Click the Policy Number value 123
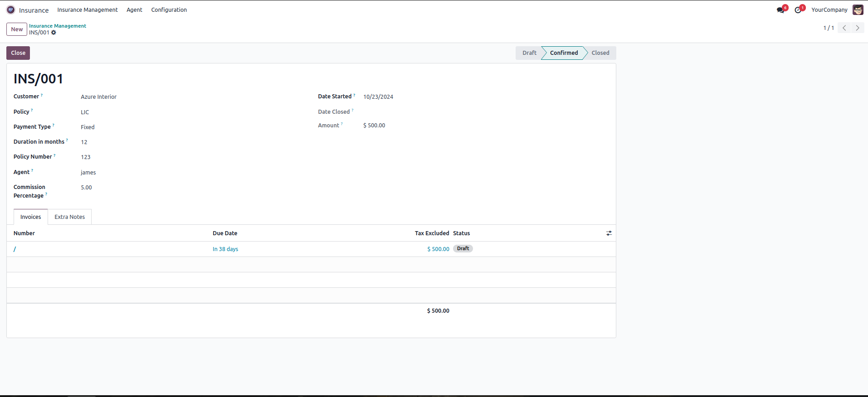The height and width of the screenshot is (397, 868). 86,157
